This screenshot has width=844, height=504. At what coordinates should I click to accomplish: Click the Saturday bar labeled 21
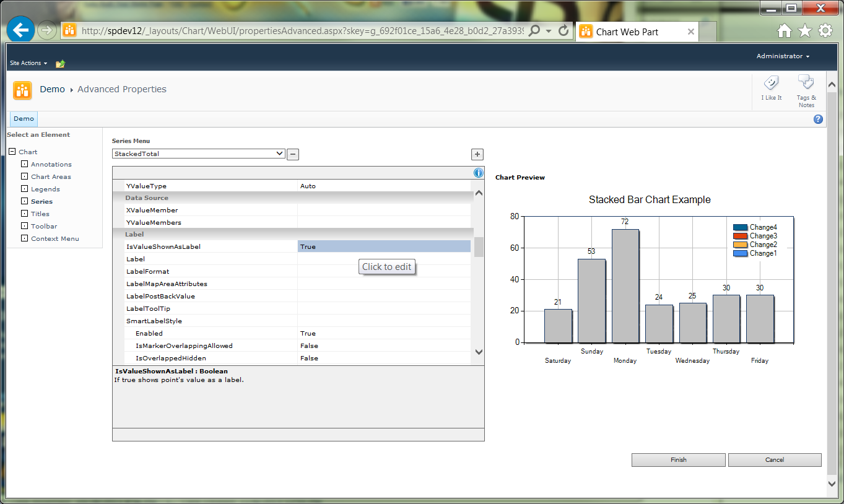click(559, 326)
